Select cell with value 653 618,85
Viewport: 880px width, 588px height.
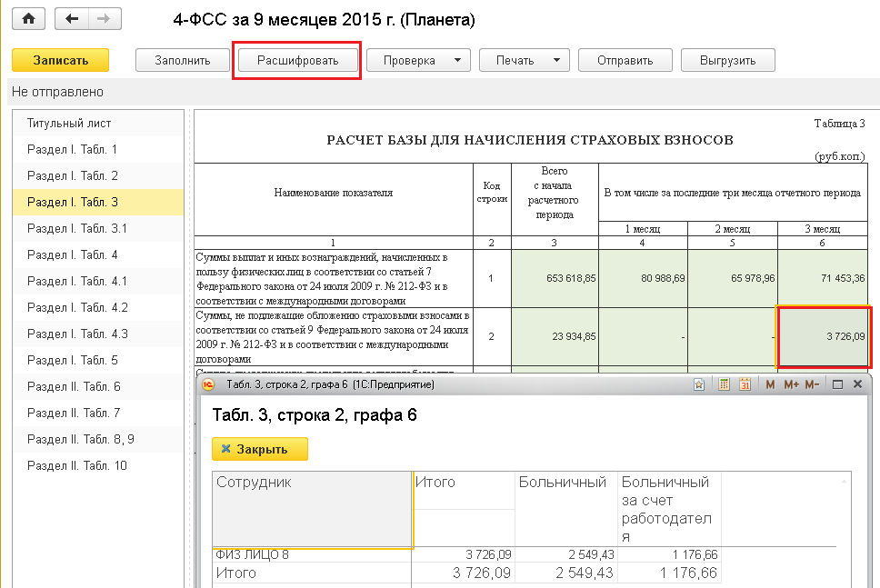pyautogui.click(x=555, y=278)
